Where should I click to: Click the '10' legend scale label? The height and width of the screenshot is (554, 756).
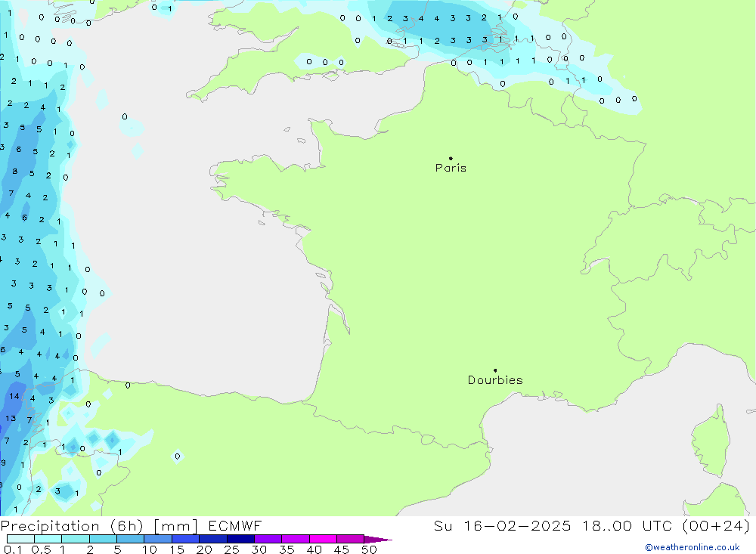150,549
